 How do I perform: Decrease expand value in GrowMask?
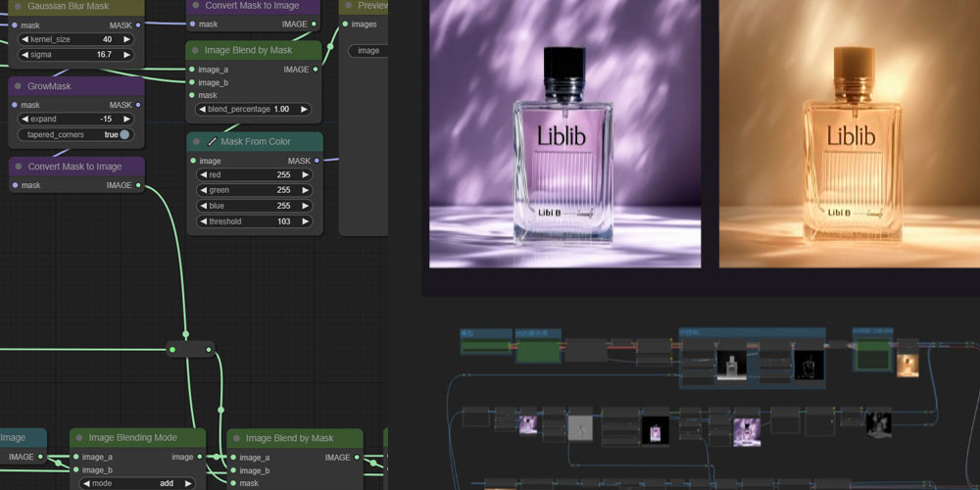coord(25,119)
